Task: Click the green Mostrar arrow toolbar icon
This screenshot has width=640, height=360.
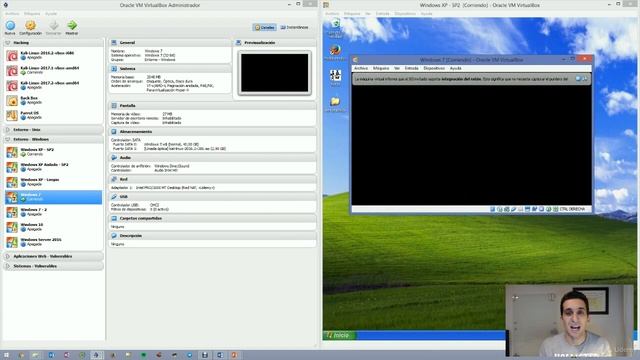Action: [72, 27]
